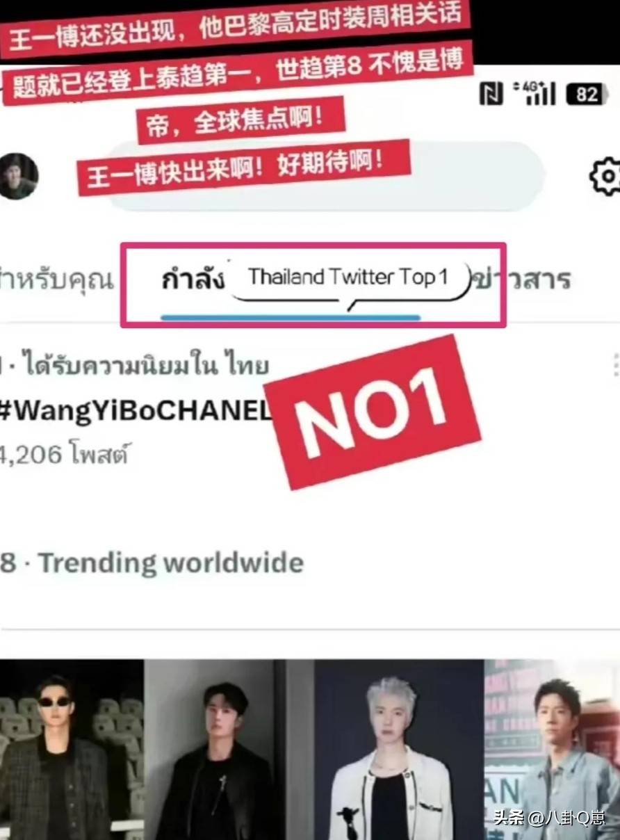Viewport: 620px width, 840px height.
Task: Click the 4,206 โพสต์ post count
Action: [x=65, y=454]
